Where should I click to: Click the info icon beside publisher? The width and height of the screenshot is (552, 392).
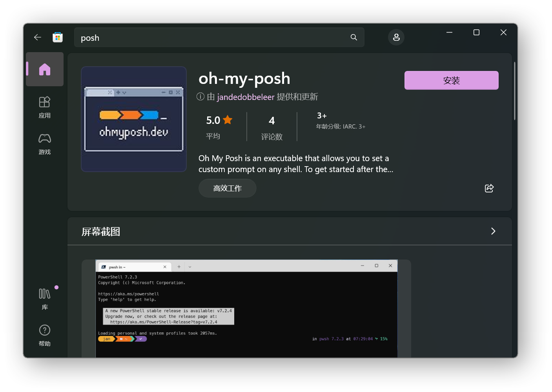pos(200,97)
